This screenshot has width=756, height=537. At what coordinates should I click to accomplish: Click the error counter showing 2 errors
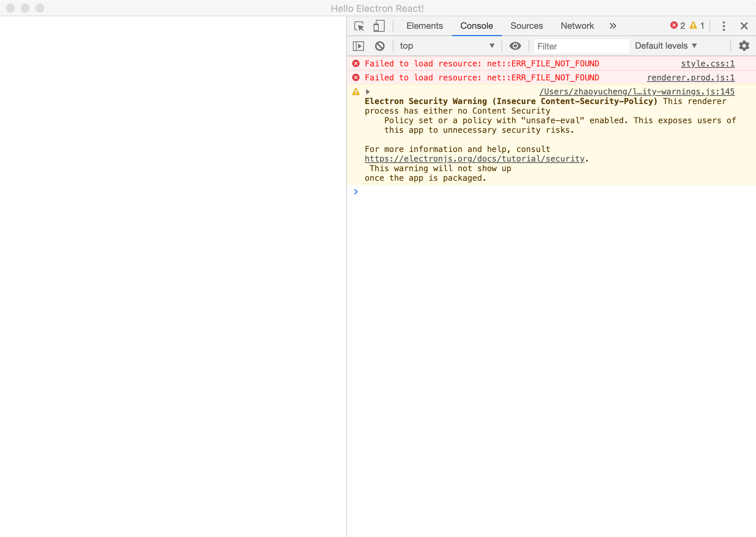(676, 26)
